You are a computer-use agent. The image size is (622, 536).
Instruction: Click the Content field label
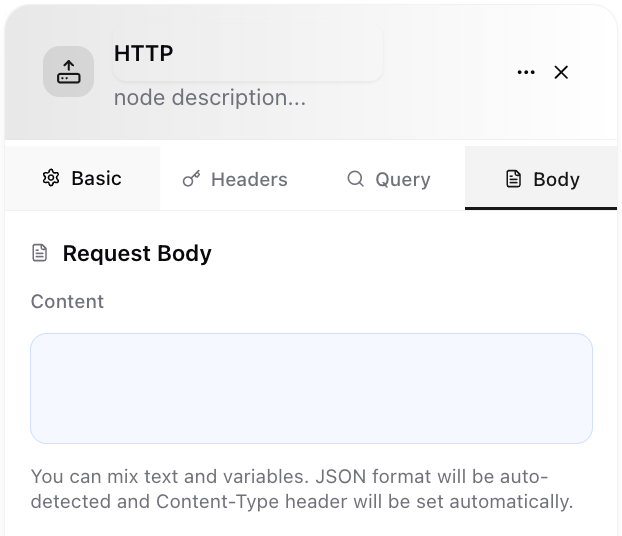pos(67,302)
